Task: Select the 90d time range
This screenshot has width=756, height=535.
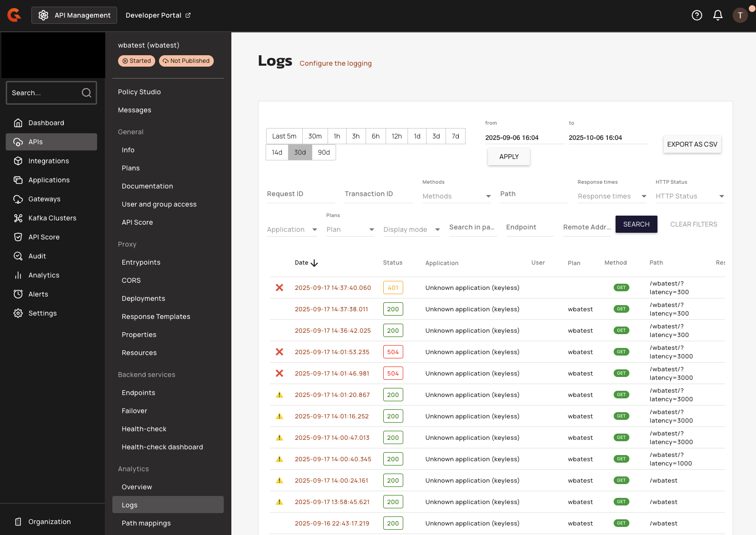Action: click(x=324, y=152)
